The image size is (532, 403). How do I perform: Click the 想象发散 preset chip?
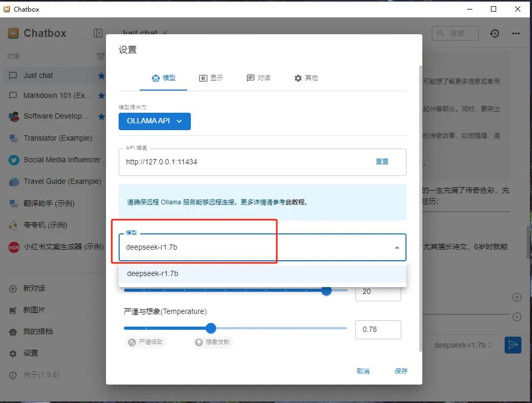pos(214,342)
